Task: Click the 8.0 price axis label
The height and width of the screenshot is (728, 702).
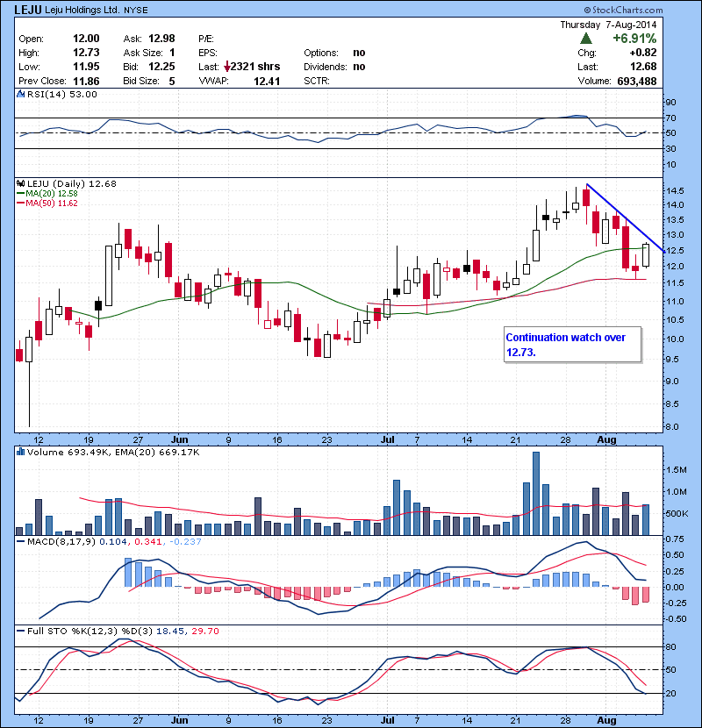Action: 672,426
